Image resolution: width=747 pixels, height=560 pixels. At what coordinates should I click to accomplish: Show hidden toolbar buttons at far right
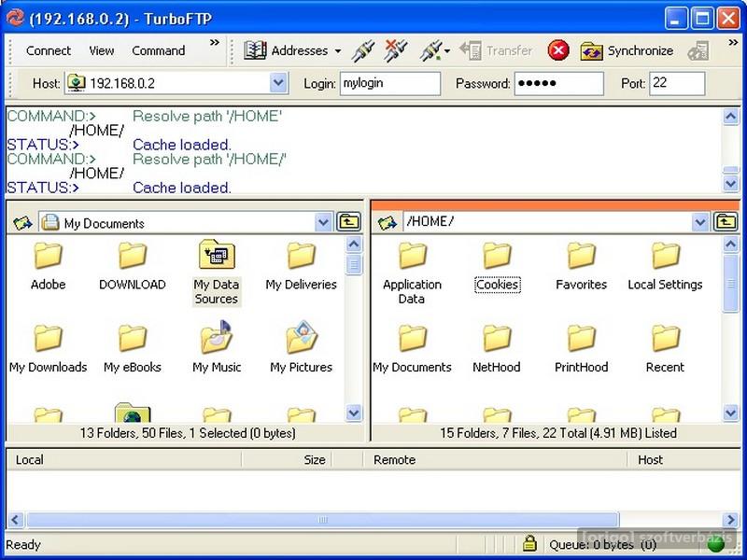pyautogui.click(x=733, y=43)
